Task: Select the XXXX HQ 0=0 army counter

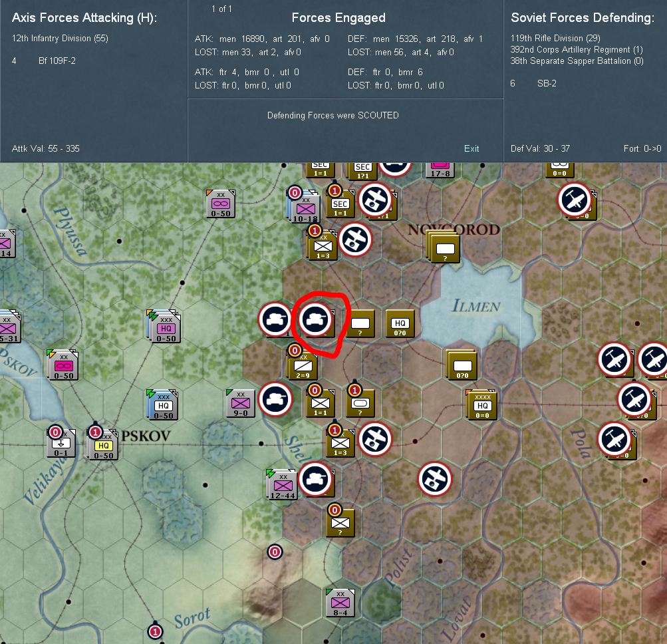Action: pyautogui.click(x=482, y=404)
